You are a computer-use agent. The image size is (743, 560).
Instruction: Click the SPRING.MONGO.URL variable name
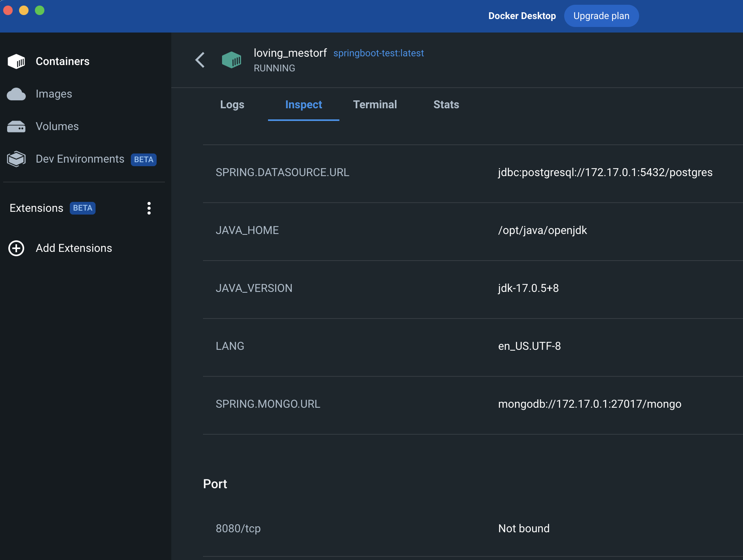[268, 404]
